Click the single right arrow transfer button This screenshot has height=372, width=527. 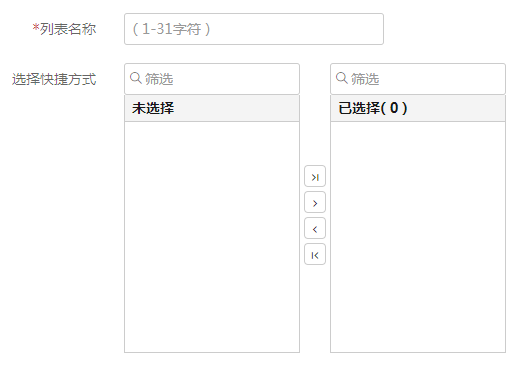[315, 202]
